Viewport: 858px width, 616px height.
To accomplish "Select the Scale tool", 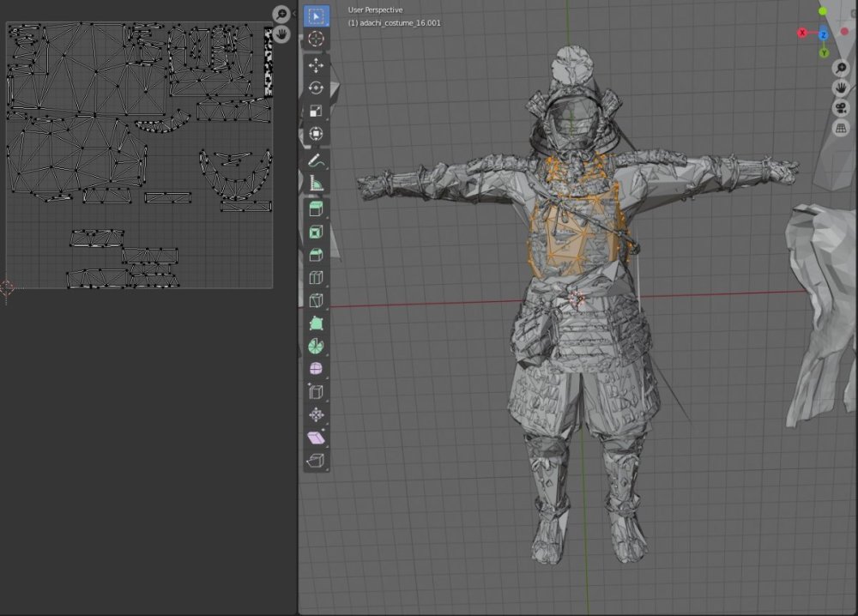I will 316,111.
